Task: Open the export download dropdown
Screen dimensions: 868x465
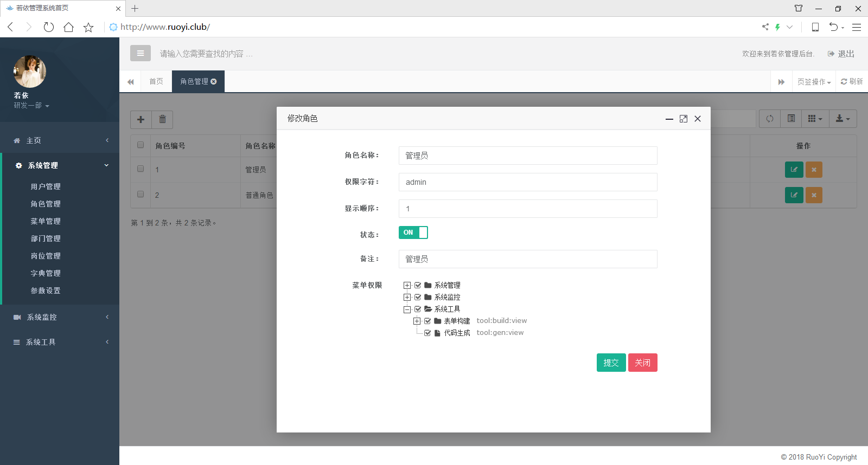Action: pyautogui.click(x=843, y=119)
